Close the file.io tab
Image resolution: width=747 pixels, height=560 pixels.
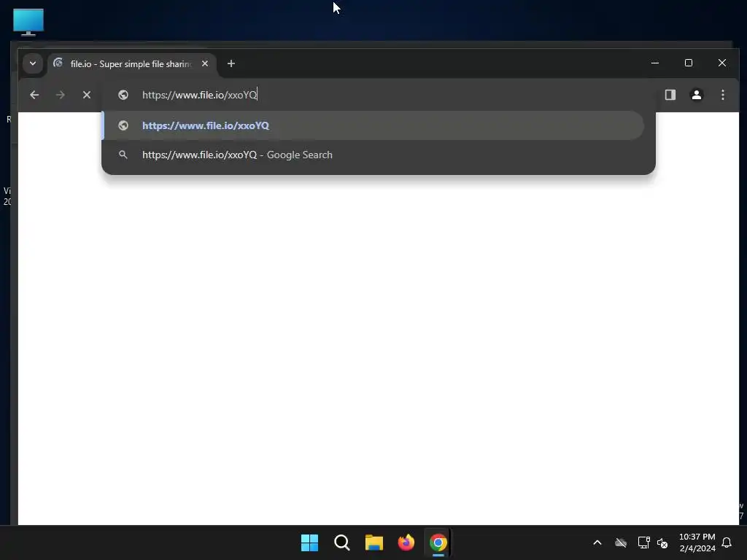(205, 63)
